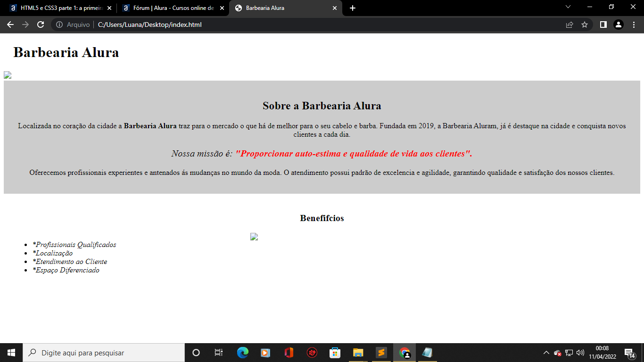Screen dimensions: 644x362
Task: Click the broken image under Benefícios heading
Action: click(254, 237)
